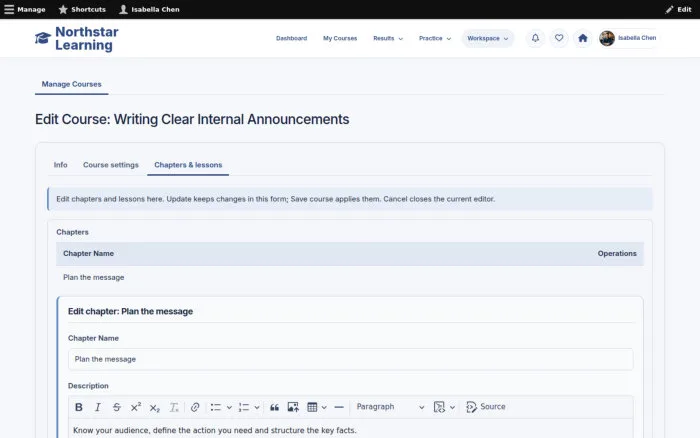Expand the table insert dropdown arrow
This screenshot has height=438, width=700.
(x=324, y=407)
